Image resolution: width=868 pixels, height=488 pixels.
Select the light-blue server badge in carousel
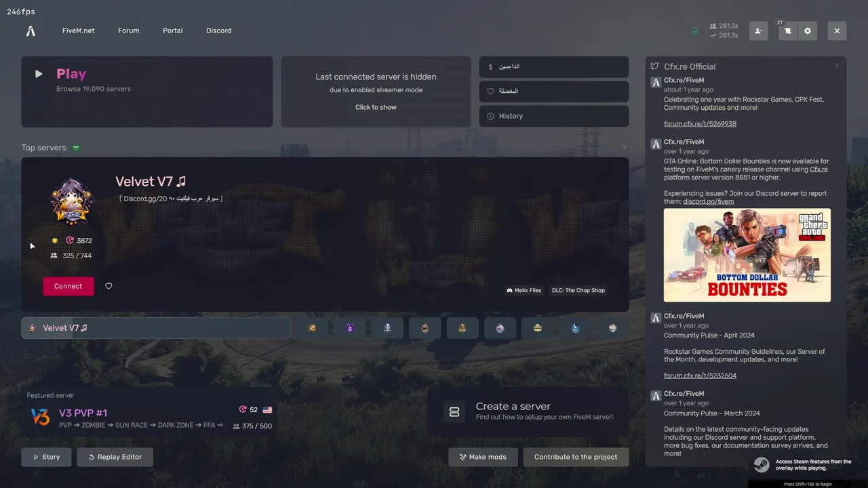[575, 328]
